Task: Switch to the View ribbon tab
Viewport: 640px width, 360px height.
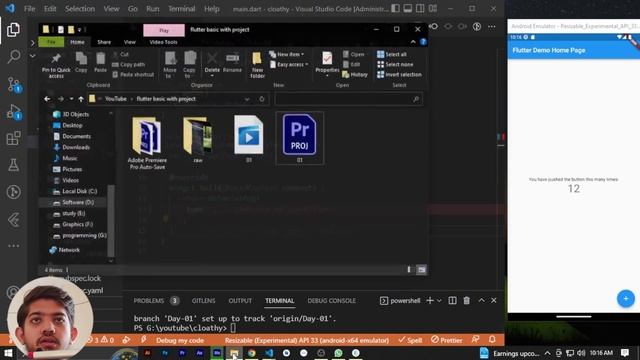Action: click(129, 42)
